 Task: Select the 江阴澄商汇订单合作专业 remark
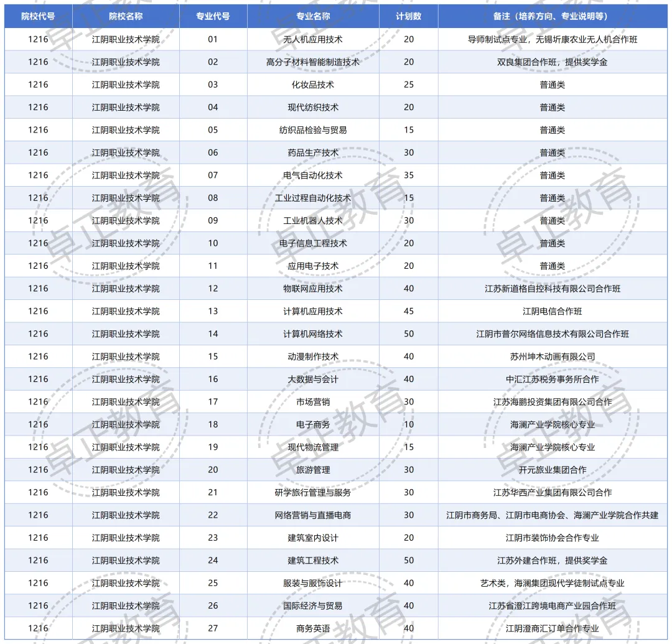tap(553, 628)
